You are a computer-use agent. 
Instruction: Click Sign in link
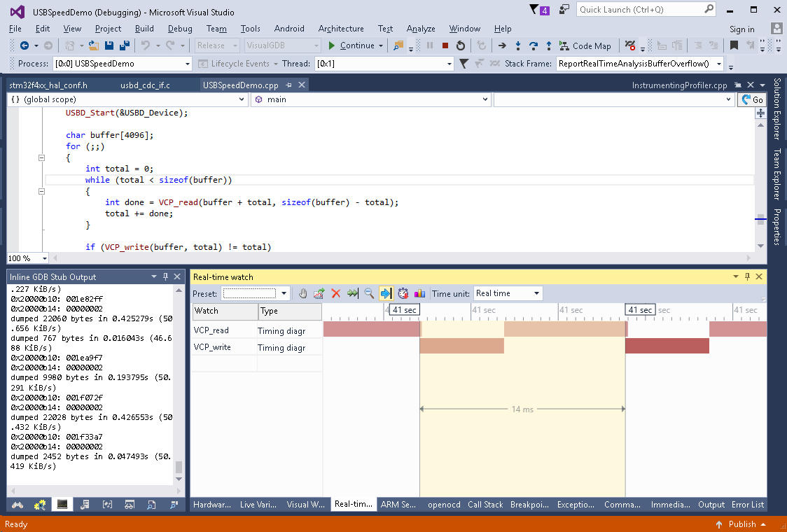(741, 29)
